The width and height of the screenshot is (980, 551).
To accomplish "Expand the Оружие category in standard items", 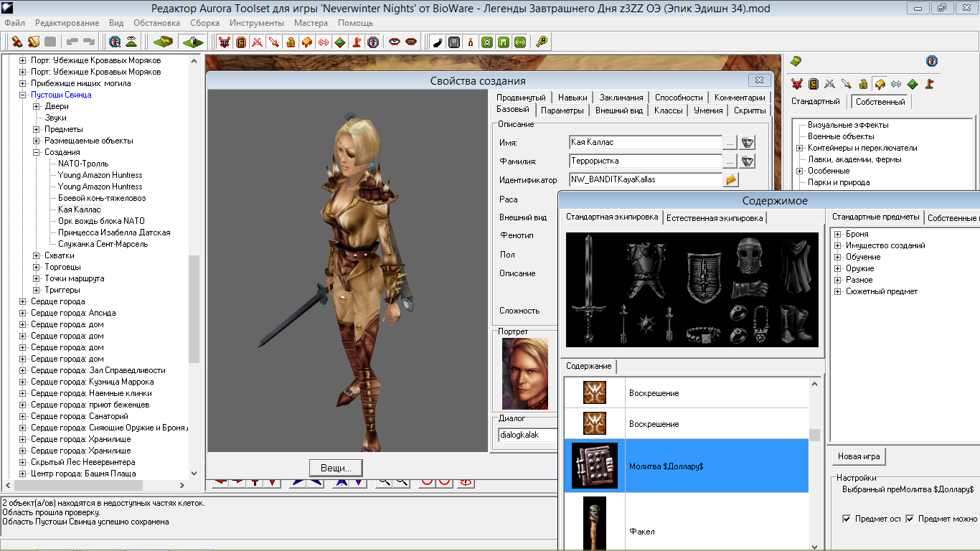I will (x=838, y=268).
